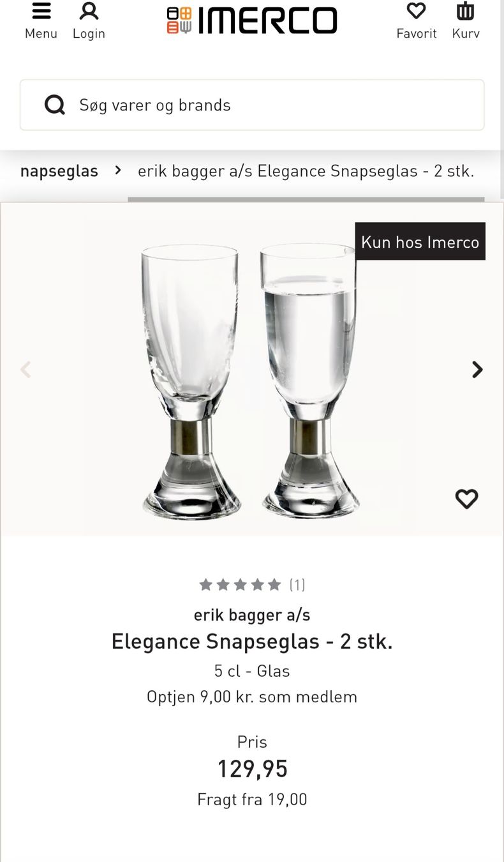
Task: Click the snapseglas product image
Action: coord(250,381)
